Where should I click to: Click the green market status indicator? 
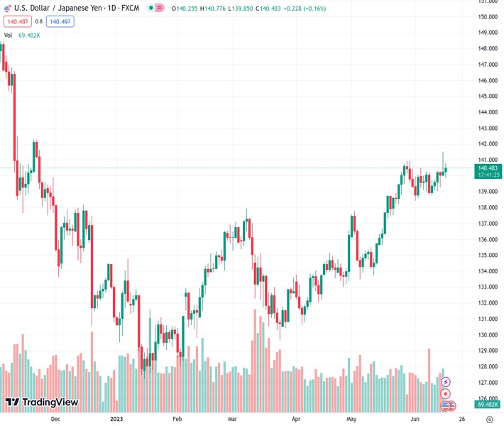[150, 8]
